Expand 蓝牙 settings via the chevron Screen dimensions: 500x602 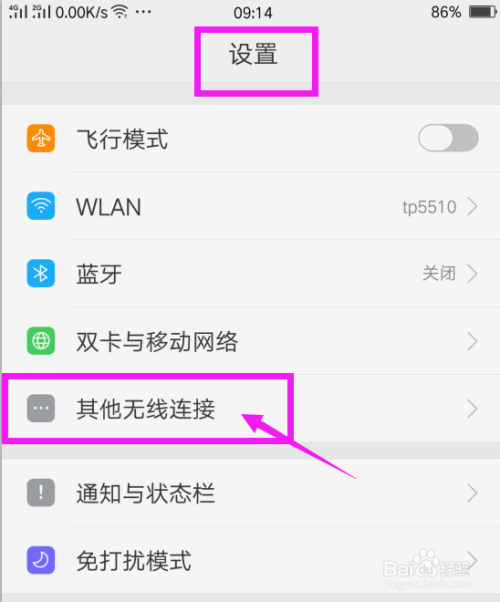pos(473,274)
